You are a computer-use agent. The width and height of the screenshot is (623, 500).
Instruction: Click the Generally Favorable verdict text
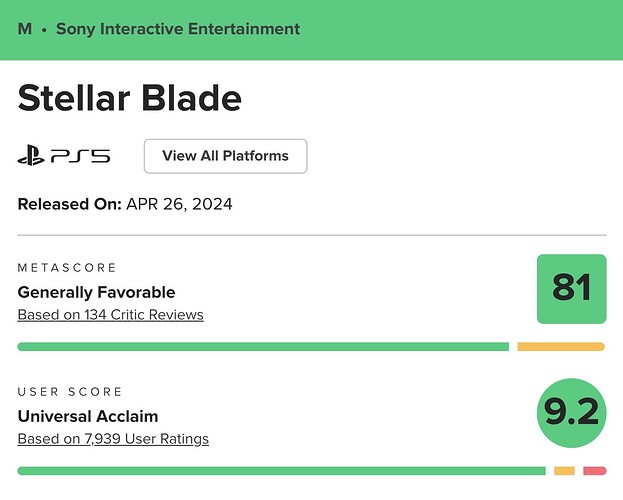coord(96,292)
